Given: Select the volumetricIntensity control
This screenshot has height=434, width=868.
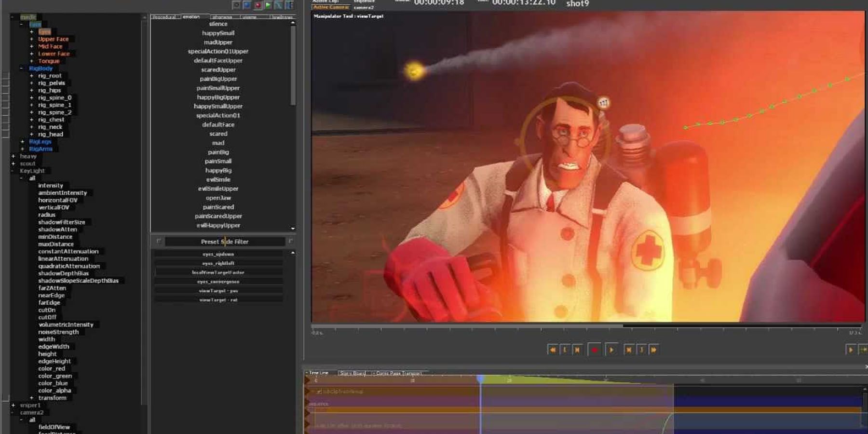Looking at the screenshot, I should (66, 325).
